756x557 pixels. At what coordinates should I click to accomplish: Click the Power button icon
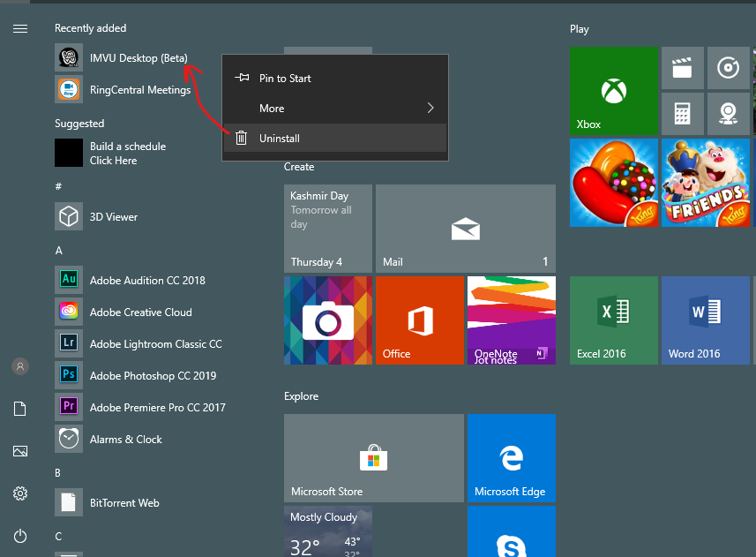(20, 536)
